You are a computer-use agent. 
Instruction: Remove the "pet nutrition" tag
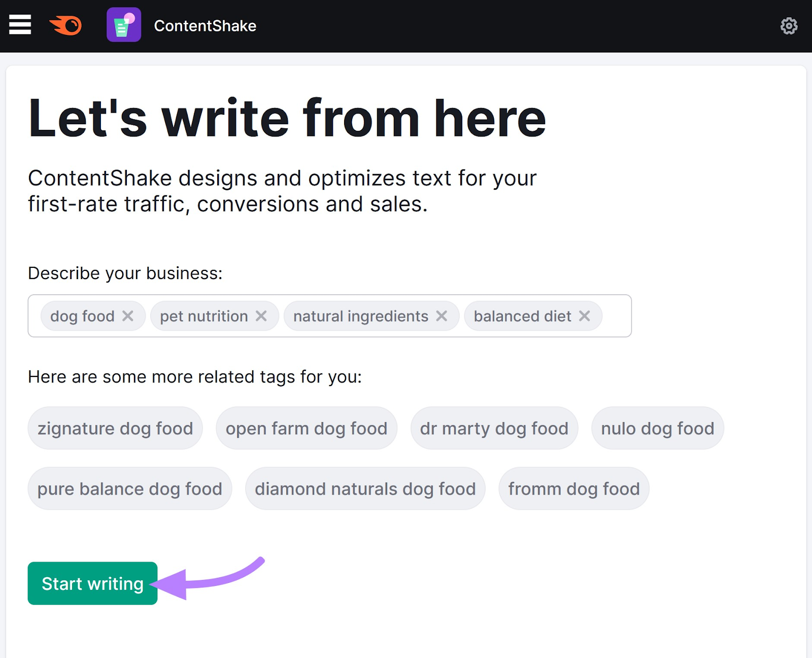point(262,316)
